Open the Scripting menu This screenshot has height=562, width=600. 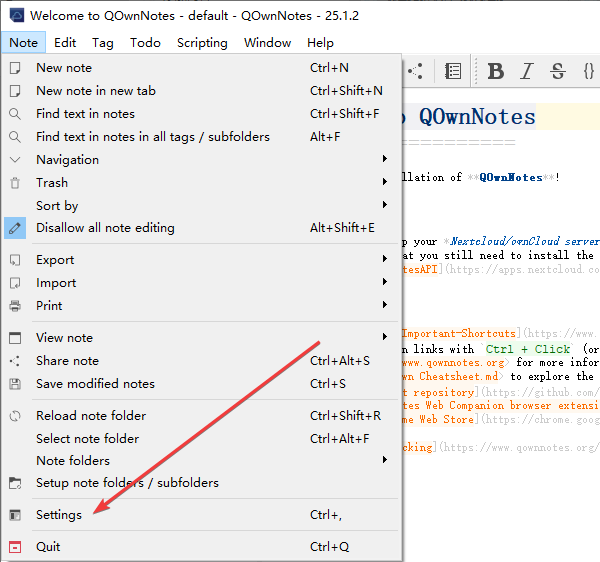202,43
